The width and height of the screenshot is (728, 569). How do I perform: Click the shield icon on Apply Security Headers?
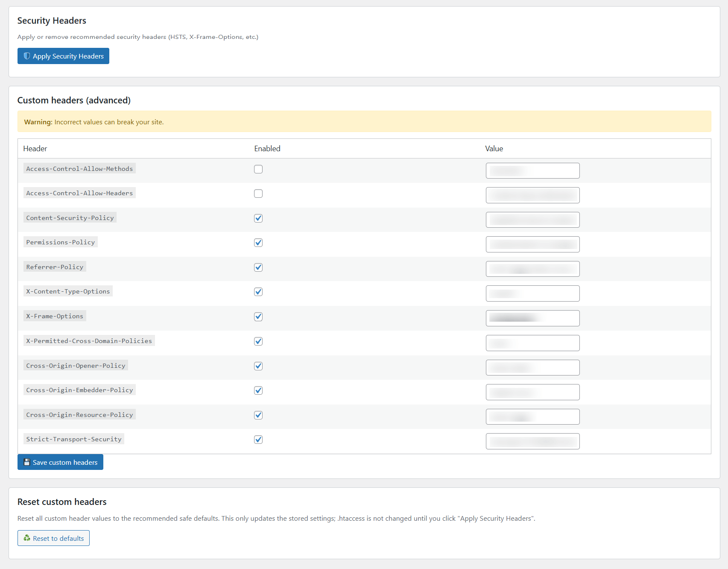coord(27,56)
